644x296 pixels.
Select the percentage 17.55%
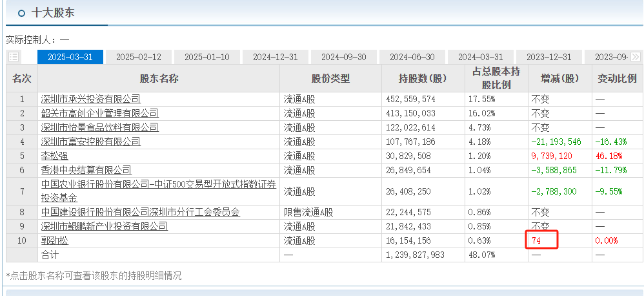(482, 99)
